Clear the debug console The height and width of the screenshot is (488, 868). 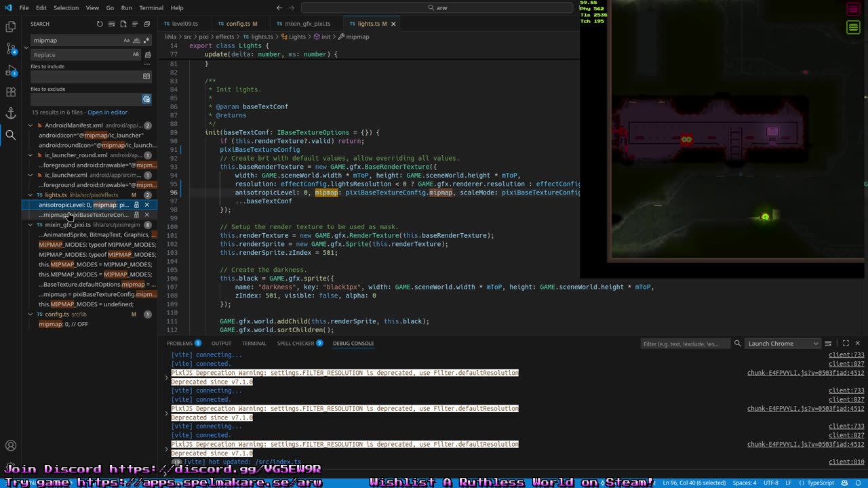click(828, 344)
